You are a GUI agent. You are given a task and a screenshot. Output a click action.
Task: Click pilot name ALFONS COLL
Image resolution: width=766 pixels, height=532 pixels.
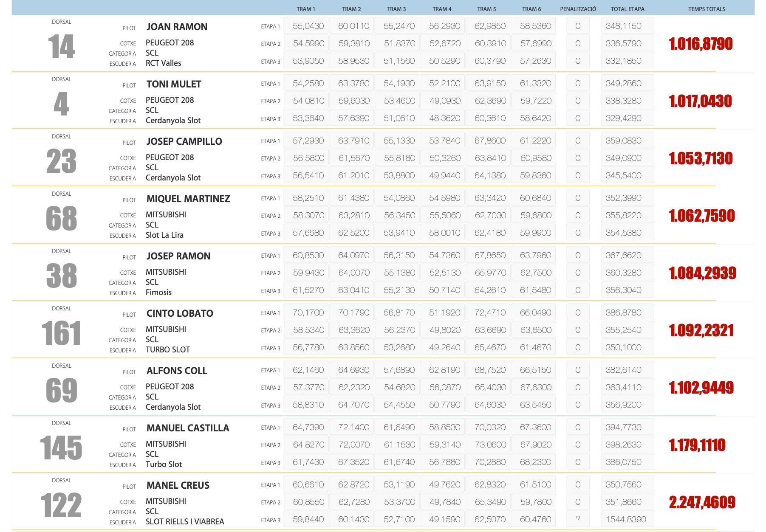point(177,371)
